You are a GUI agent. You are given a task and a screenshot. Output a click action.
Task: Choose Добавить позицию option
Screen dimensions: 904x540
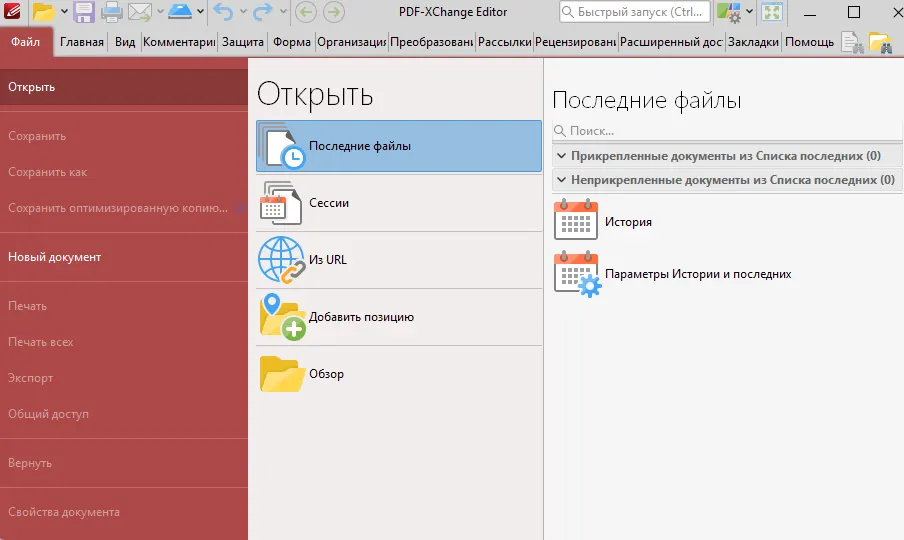pos(399,316)
